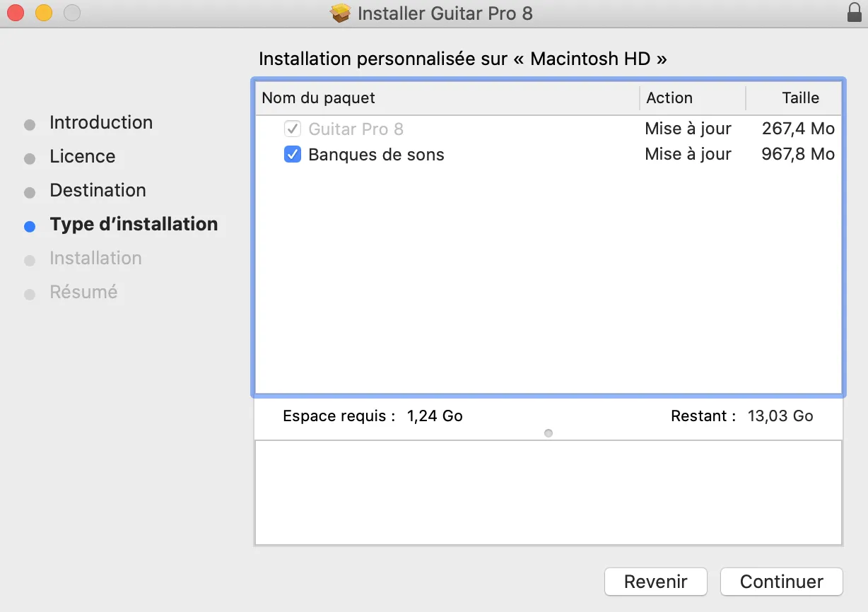Click the package box icon in title
This screenshot has width=868, height=612.
tap(341, 13)
